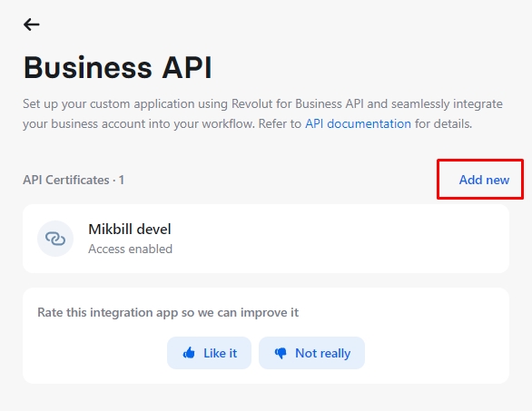Click the Like it button
Image resolution: width=532 pixels, height=411 pixels.
click(x=209, y=353)
